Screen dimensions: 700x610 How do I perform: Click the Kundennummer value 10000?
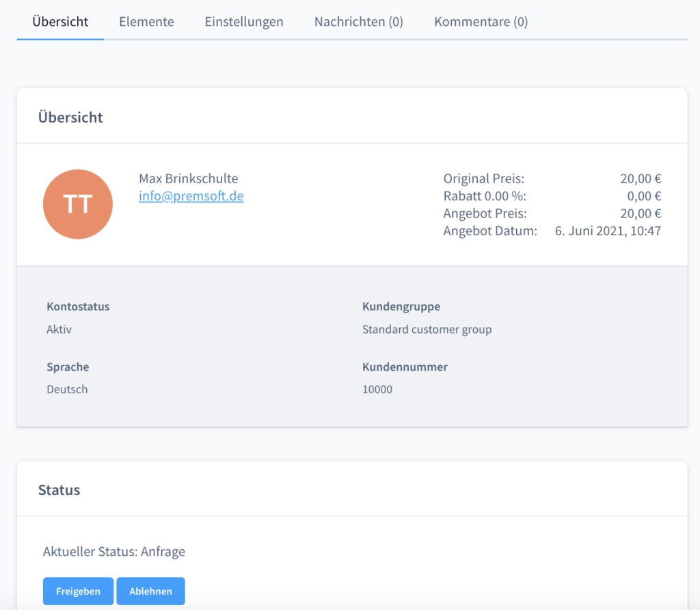[x=377, y=390]
